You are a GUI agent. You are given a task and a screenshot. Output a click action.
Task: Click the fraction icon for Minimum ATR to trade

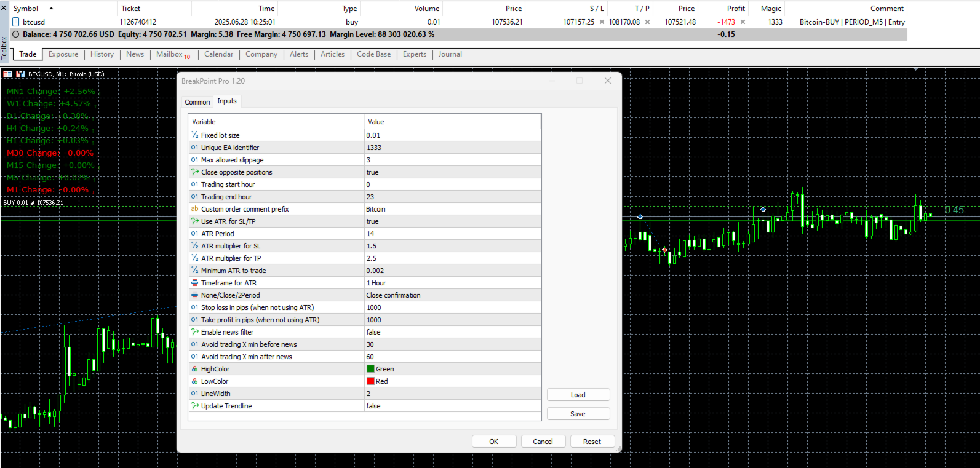click(194, 270)
